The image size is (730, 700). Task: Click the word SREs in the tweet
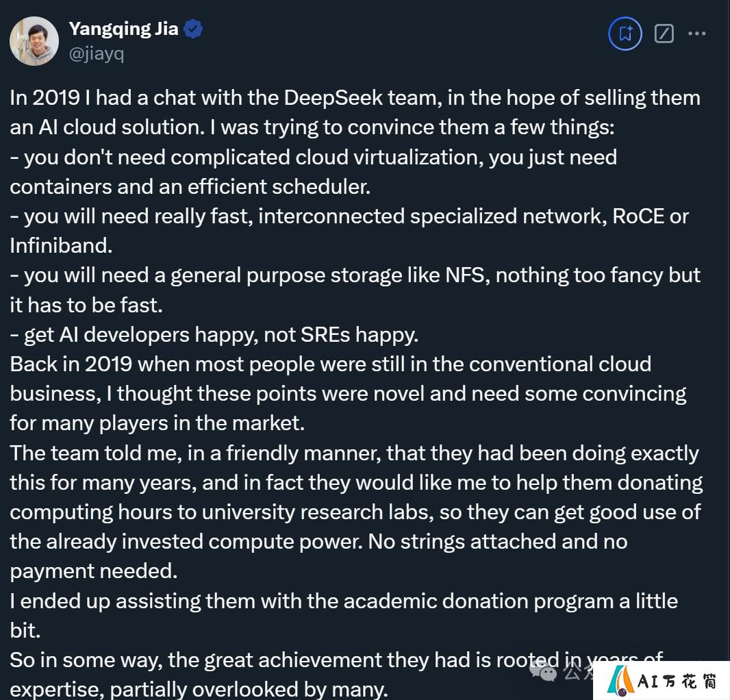(x=325, y=334)
